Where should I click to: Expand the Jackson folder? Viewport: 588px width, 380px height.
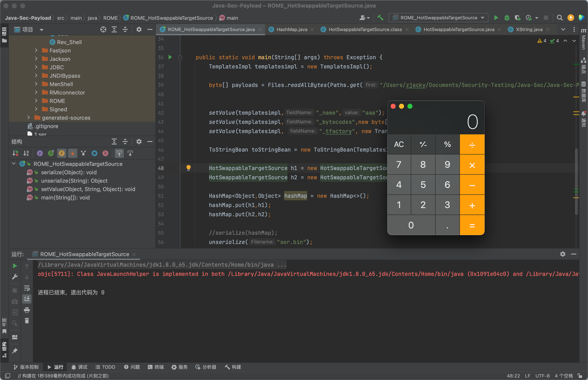coord(36,59)
